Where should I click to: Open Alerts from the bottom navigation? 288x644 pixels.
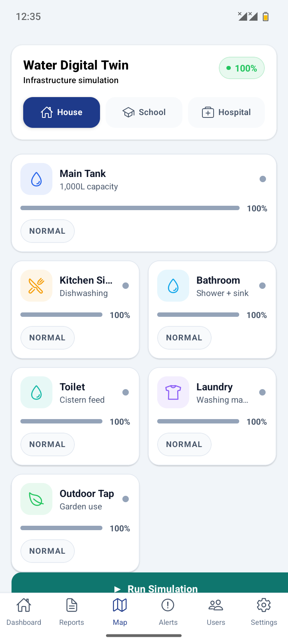point(168,612)
